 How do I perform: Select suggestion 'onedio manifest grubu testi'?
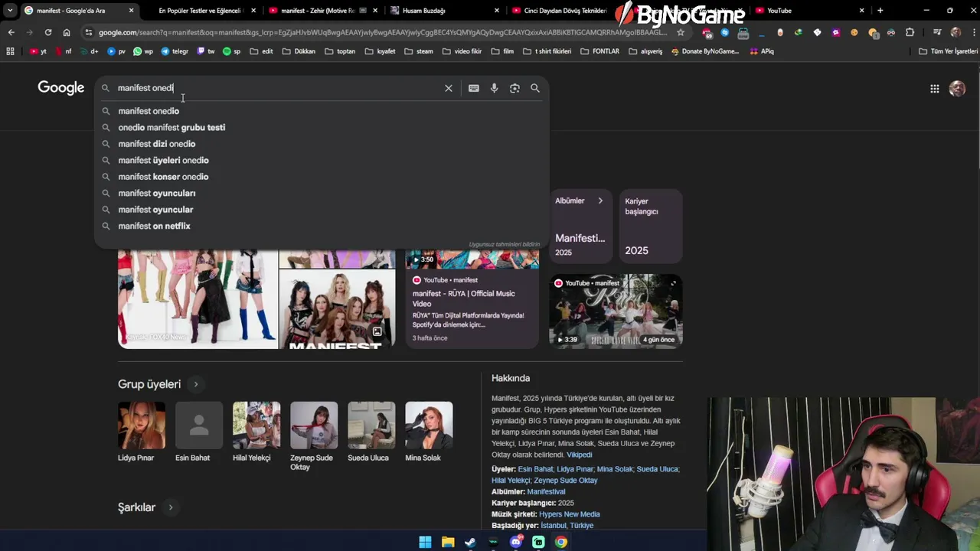tap(321, 128)
